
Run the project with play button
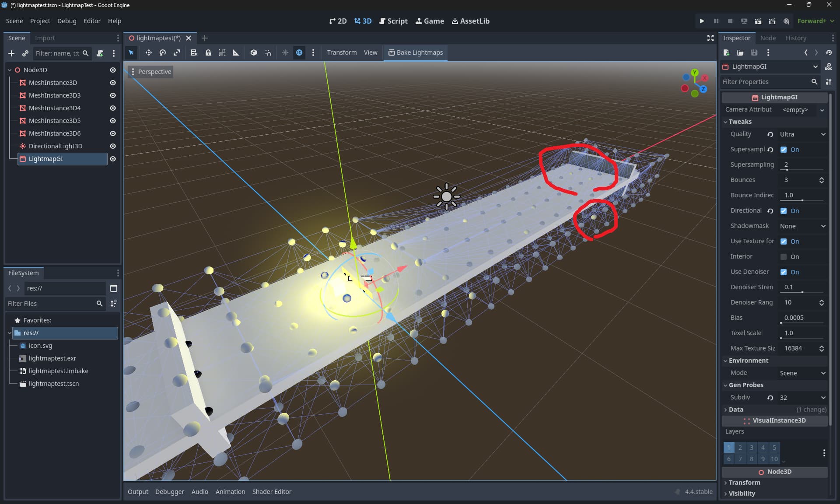pyautogui.click(x=702, y=21)
